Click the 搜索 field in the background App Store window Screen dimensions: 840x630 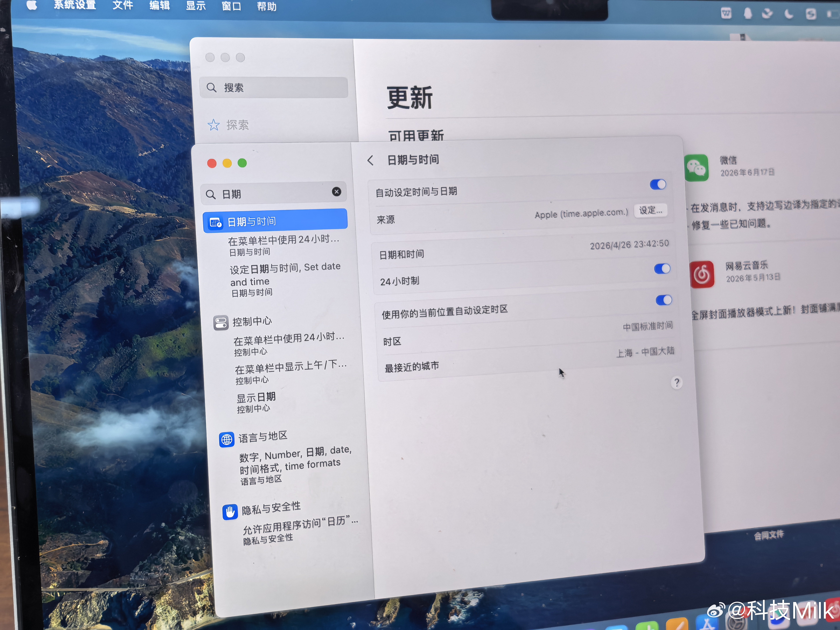coord(273,88)
